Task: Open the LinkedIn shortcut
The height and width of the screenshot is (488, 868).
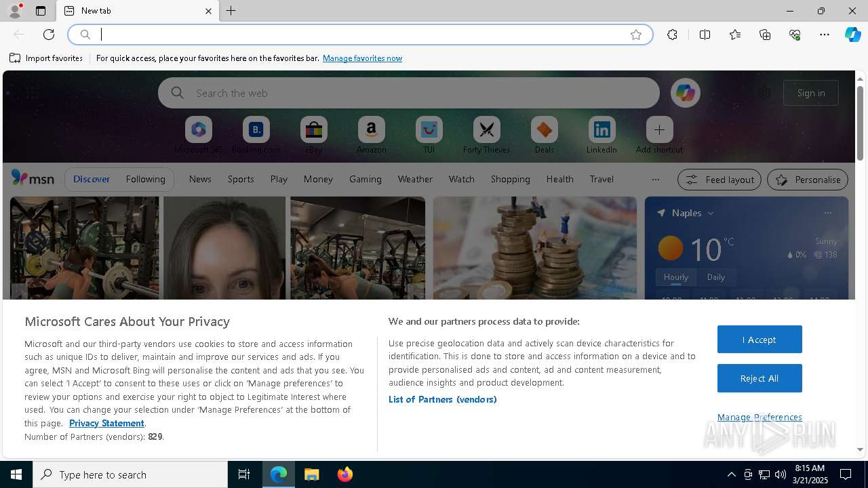Action: point(601,136)
